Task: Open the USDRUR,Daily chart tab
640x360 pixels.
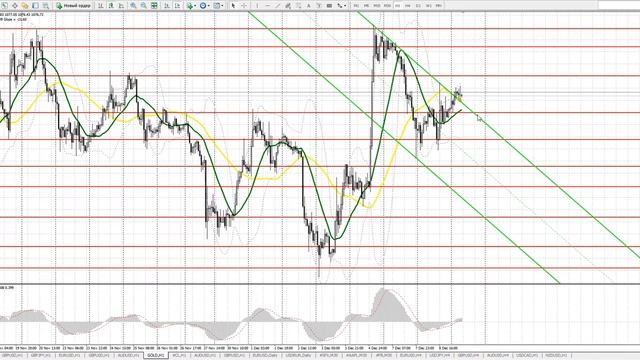Action: click(298, 356)
